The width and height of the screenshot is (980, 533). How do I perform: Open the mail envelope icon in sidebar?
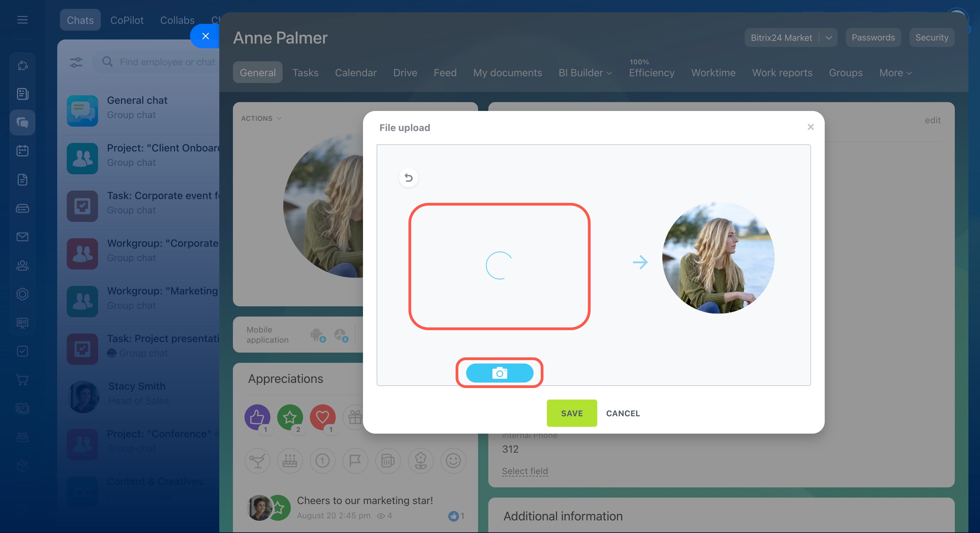click(22, 237)
